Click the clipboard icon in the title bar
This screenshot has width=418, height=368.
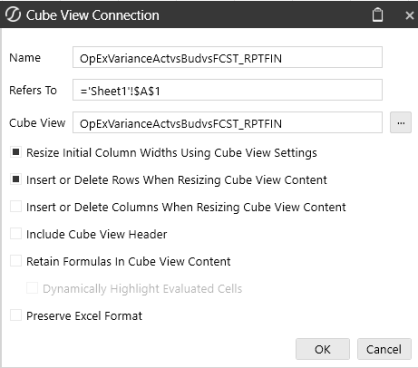pos(377,15)
